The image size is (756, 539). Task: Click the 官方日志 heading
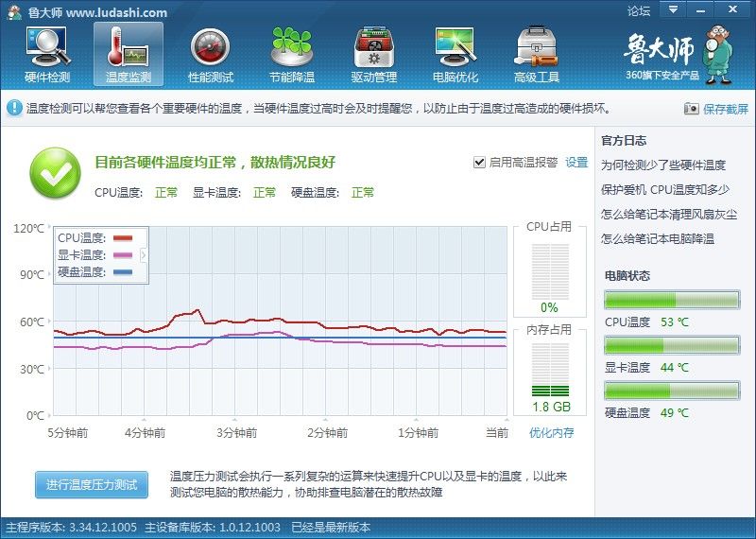pos(624,141)
